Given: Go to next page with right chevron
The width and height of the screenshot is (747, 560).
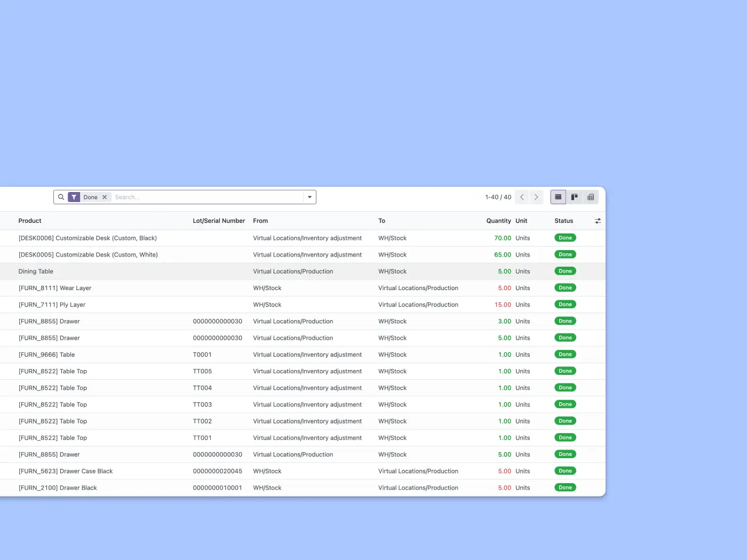Looking at the screenshot, I should coord(536,197).
